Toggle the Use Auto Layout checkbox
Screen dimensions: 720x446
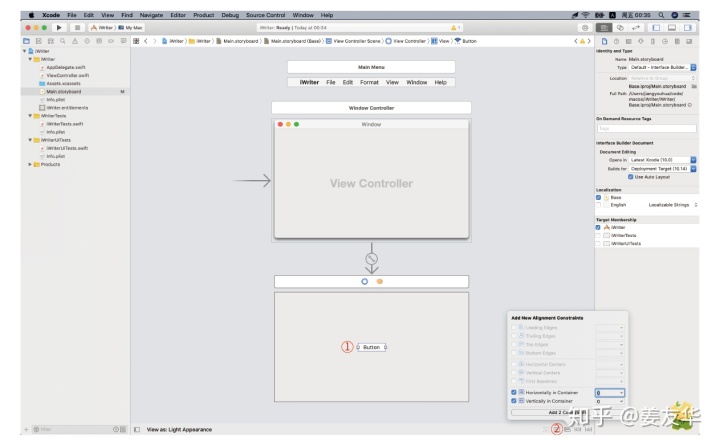point(630,177)
